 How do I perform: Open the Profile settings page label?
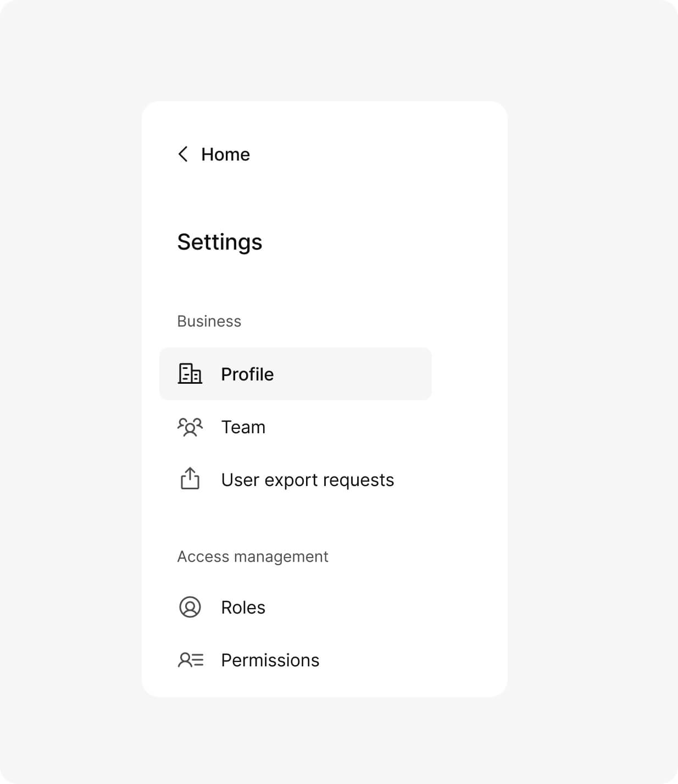(247, 374)
